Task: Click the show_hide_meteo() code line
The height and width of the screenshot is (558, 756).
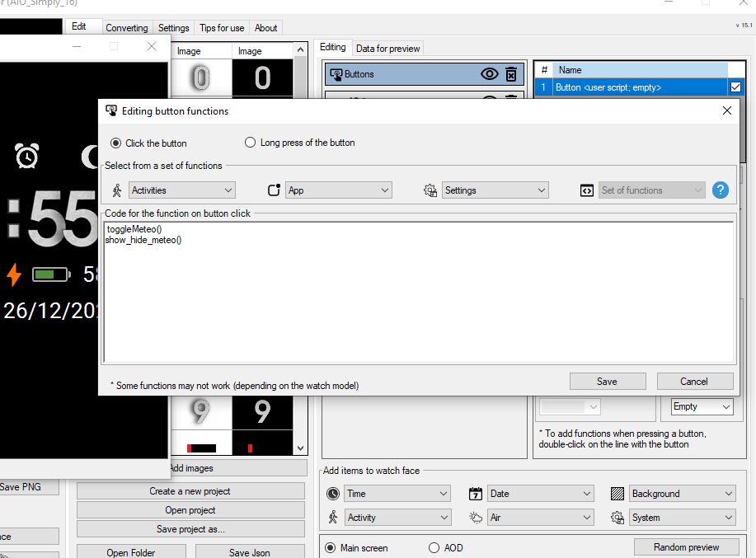Action: click(143, 240)
